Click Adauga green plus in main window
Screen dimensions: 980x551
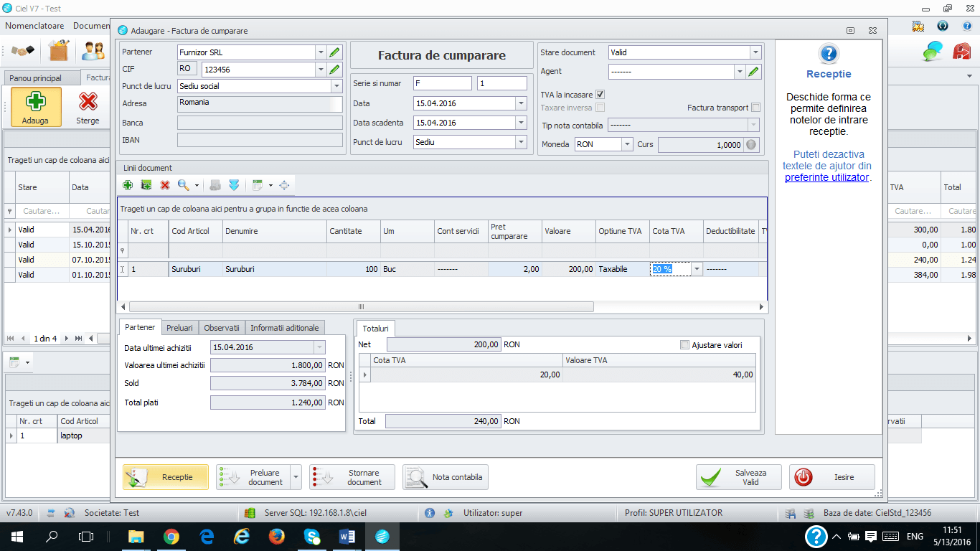pyautogui.click(x=35, y=107)
